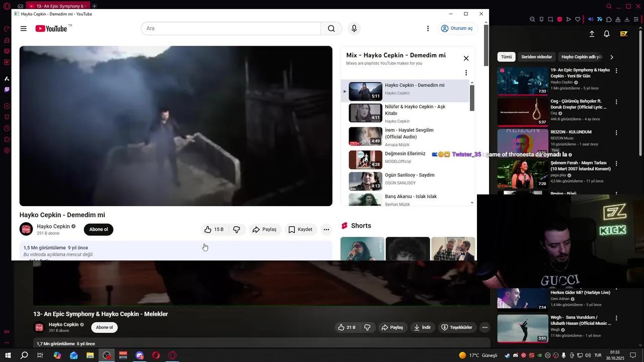Click Paylaş share button under Demedim mi
Image resolution: width=644 pixels, height=362 pixels.
[265, 229]
